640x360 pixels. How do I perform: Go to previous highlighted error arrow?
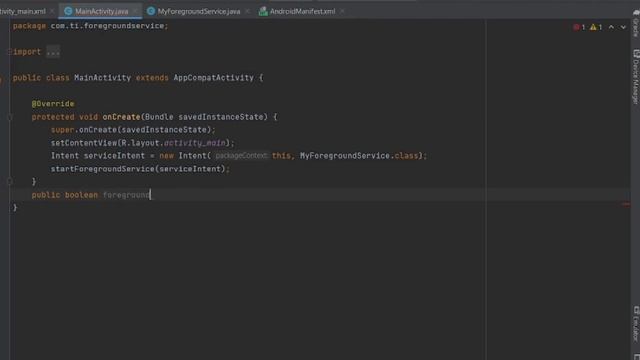(611, 27)
